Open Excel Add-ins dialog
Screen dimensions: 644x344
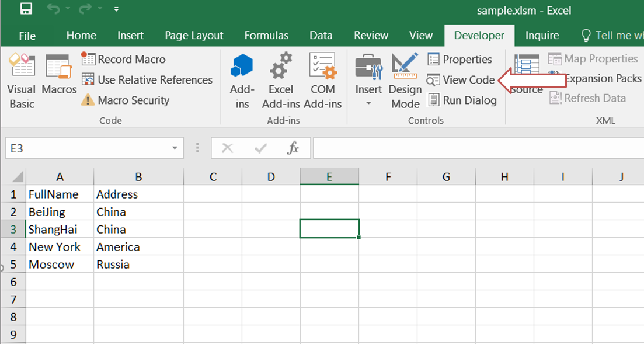pyautogui.click(x=281, y=81)
